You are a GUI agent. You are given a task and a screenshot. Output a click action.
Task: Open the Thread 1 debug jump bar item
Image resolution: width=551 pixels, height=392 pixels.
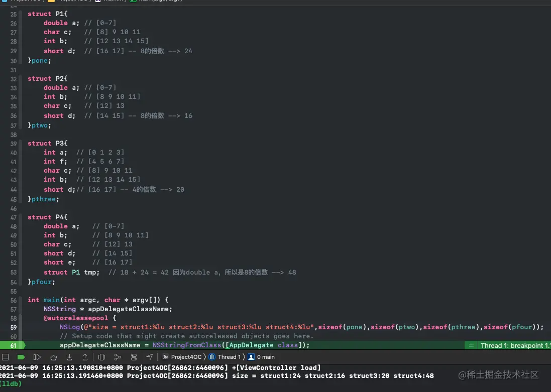225,357
